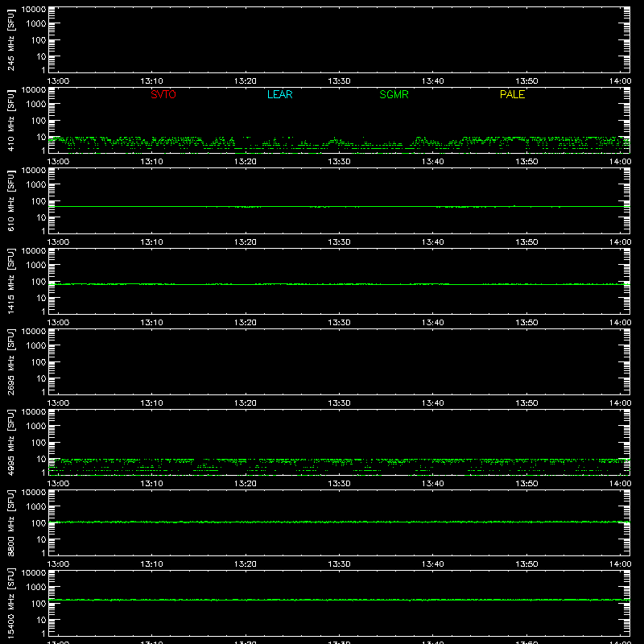Click the 1000 tick label on 2695 MHz axis
Screen dimensions: 644x644
pyautogui.click(x=36, y=346)
